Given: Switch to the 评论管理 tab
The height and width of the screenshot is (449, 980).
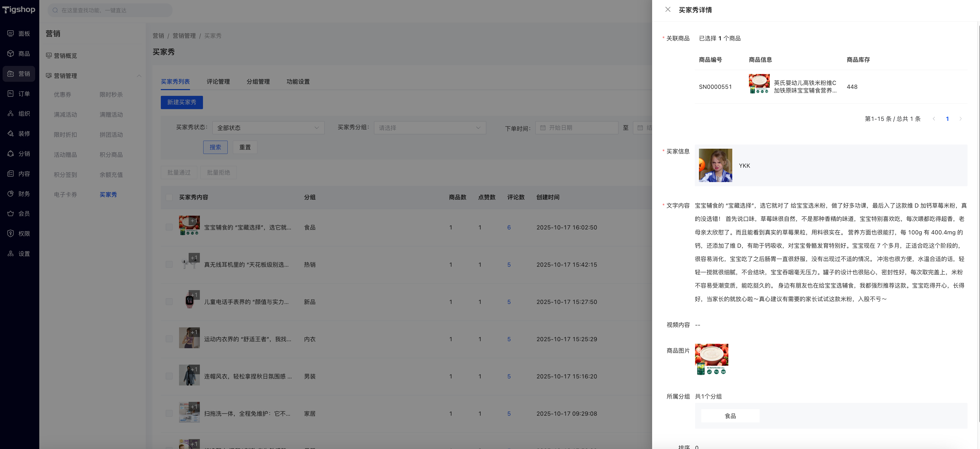Looking at the screenshot, I should coord(218,82).
